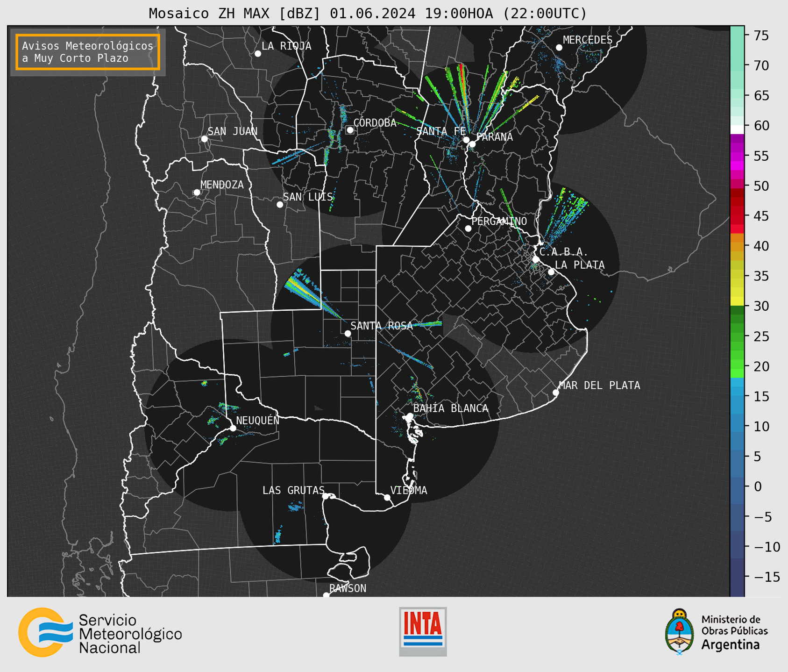Click the INTA logo
The image size is (788, 672).
[x=423, y=631]
